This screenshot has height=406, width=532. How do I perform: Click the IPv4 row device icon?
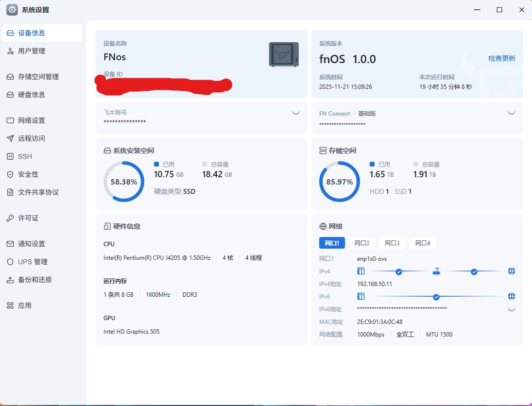click(361, 271)
